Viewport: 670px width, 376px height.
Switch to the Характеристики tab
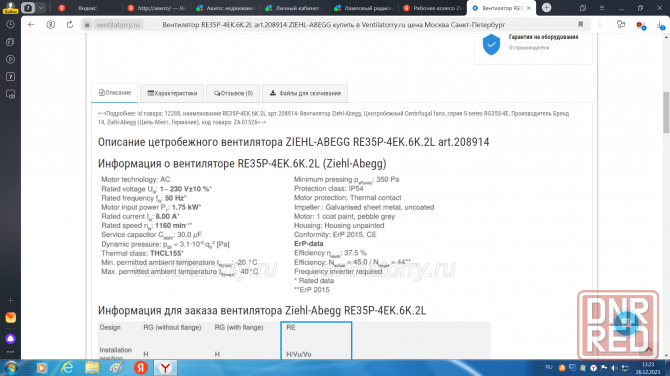172,93
